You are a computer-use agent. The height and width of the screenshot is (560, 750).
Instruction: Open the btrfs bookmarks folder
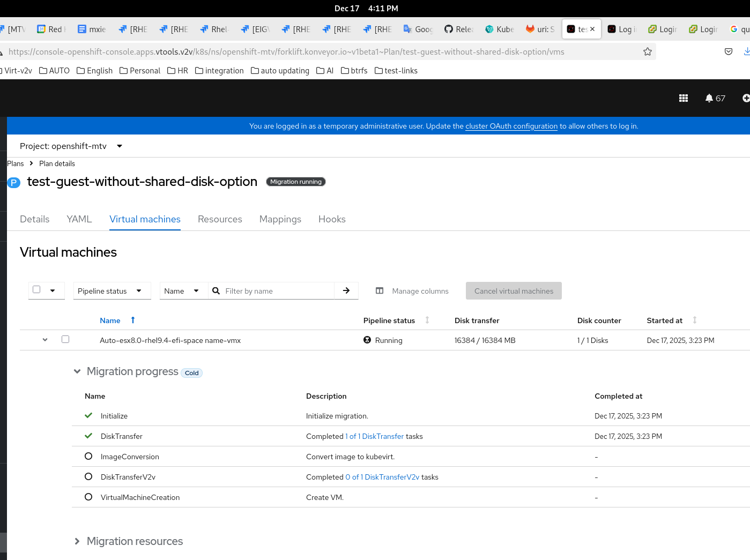[x=354, y=70]
